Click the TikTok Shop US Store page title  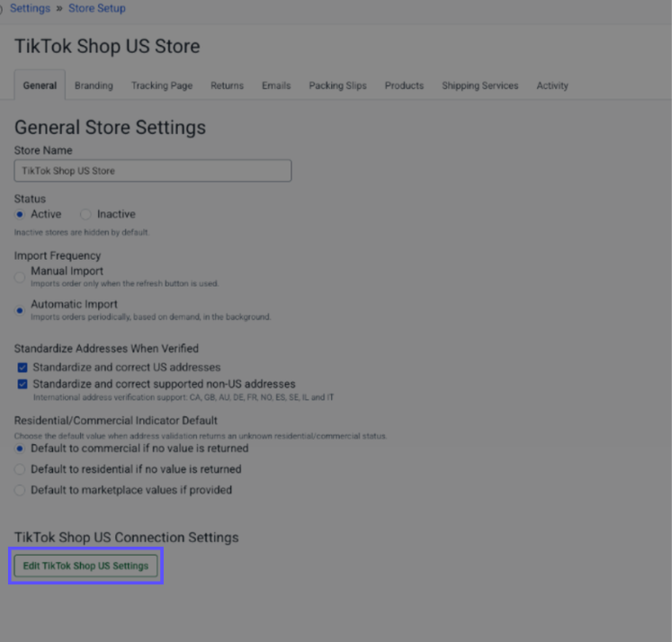pos(107,46)
